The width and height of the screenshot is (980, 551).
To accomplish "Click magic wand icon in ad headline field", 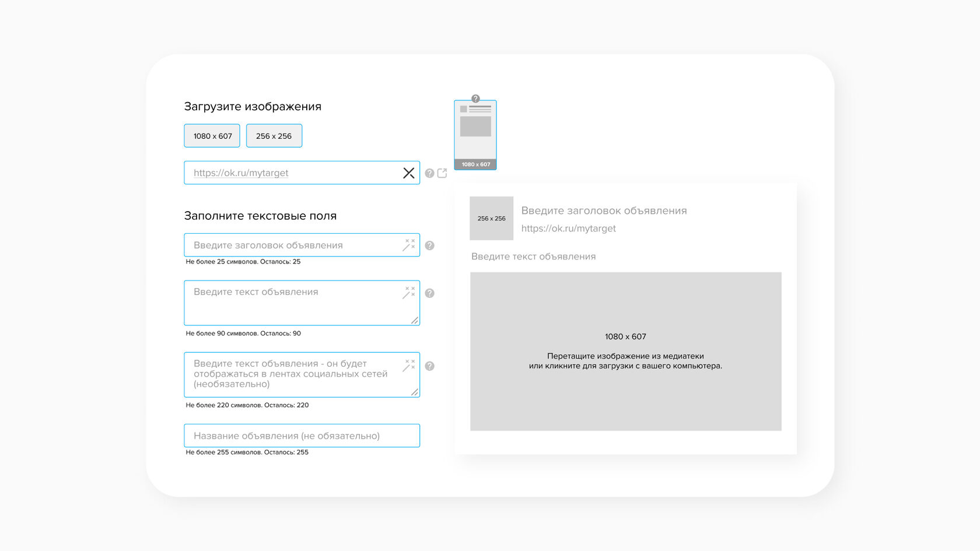I will [409, 245].
